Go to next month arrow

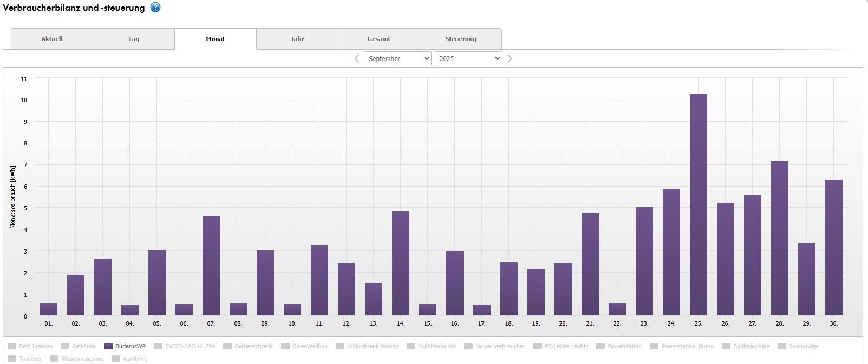pos(510,58)
